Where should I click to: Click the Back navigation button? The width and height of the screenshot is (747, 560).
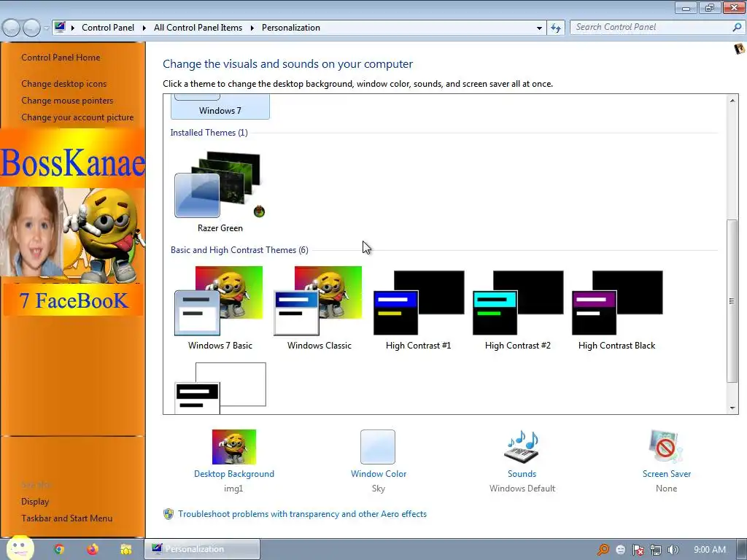pos(11,28)
